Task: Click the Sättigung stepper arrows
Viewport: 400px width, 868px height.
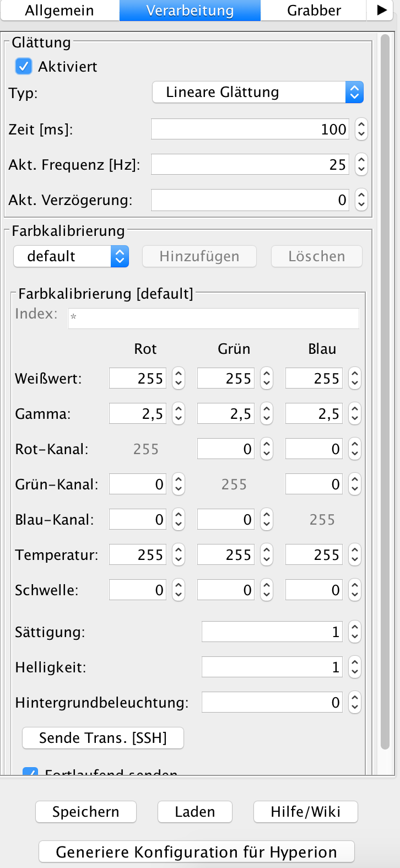Action: point(355,632)
